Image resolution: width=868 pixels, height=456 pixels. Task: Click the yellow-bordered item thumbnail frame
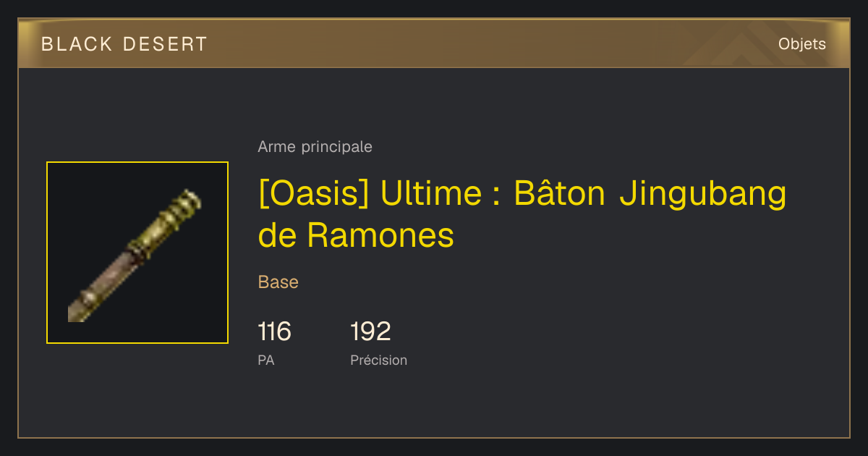coord(137,253)
